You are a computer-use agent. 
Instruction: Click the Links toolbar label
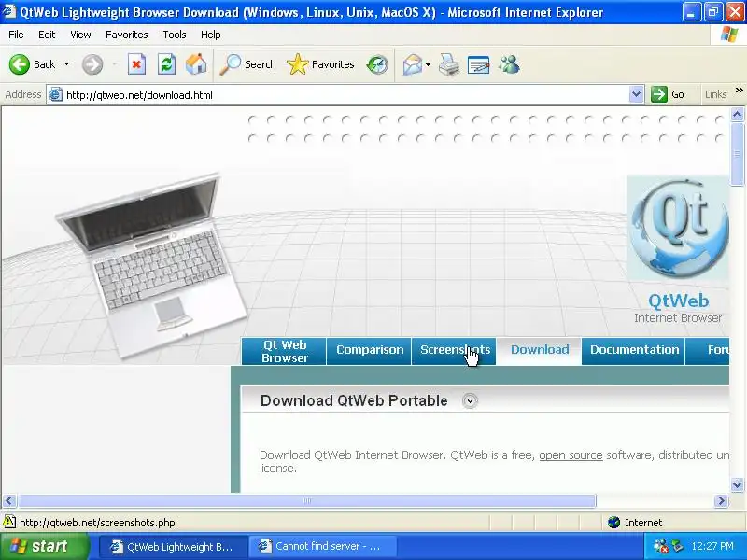tap(715, 94)
